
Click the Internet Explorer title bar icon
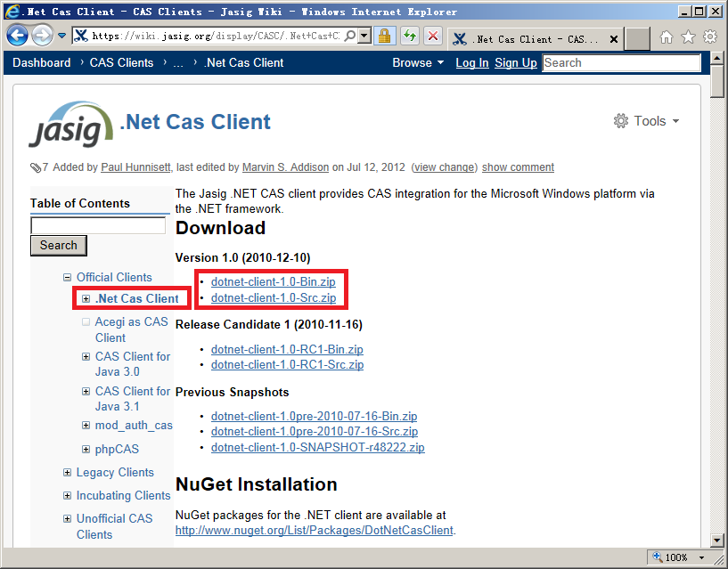12,12
